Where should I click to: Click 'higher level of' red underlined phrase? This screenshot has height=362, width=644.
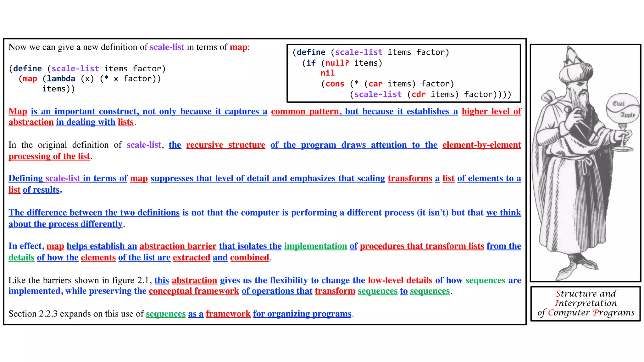tap(491, 112)
